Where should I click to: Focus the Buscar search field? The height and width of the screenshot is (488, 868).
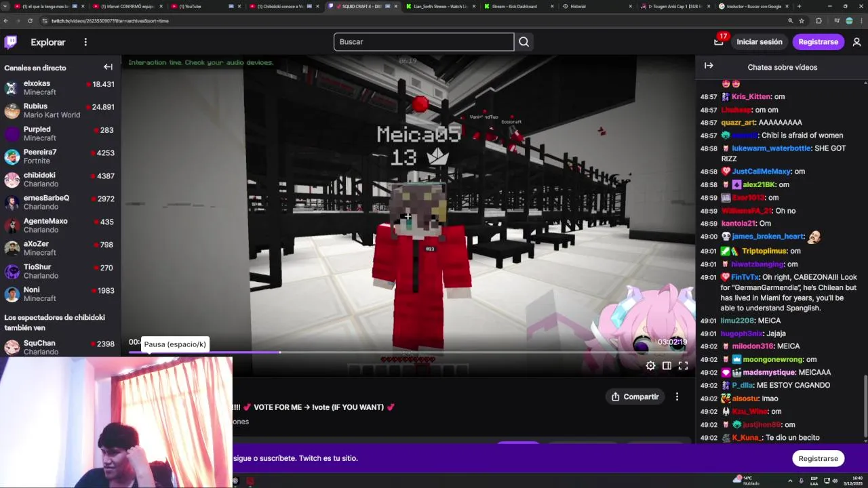click(x=424, y=42)
